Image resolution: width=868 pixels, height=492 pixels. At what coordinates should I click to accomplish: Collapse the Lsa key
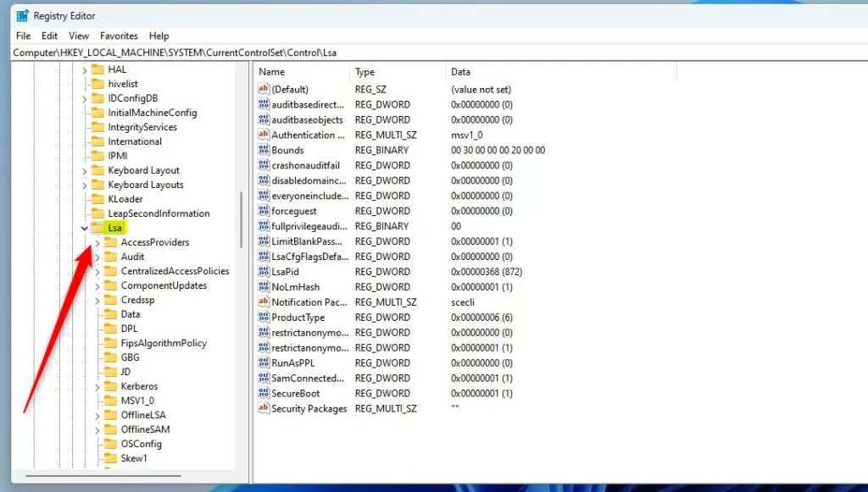[x=84, y=228]
